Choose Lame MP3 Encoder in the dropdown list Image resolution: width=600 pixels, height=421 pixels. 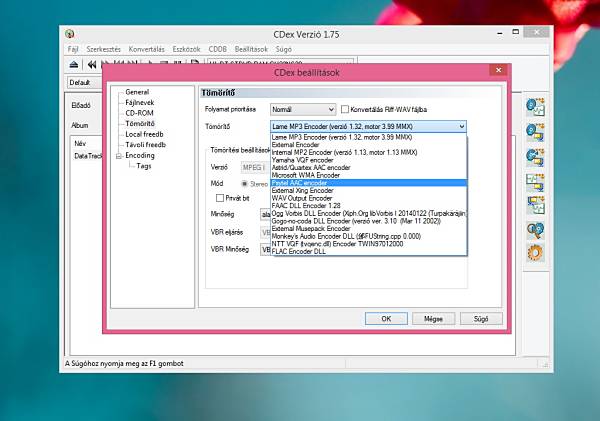pyautogui.click(x=368, y=137)
